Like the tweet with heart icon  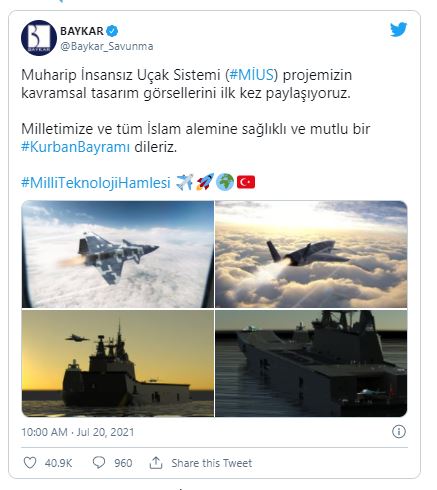[x=30, y=463]
